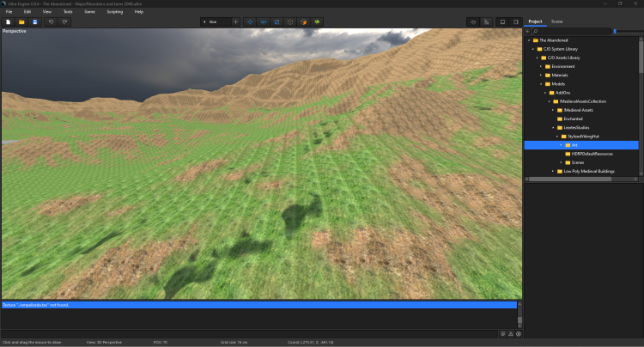This screenshot has width=644, height=347.
Task: Select the Scale tool icon
Action: (x=277, y=21)
